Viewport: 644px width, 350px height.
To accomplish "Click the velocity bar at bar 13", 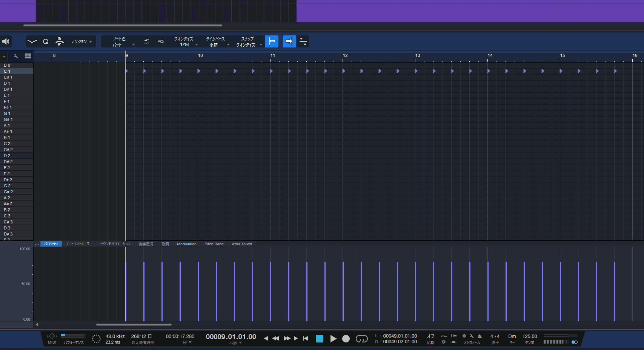I will pyautogui.click(x=415, y=291).
